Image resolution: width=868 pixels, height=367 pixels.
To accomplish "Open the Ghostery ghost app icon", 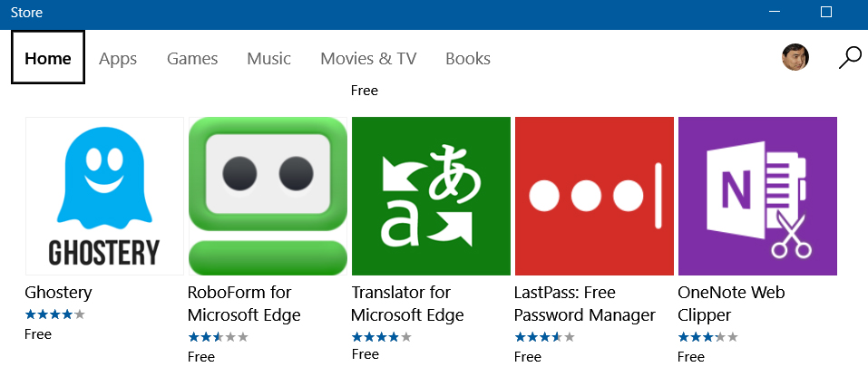I will 104,196.
